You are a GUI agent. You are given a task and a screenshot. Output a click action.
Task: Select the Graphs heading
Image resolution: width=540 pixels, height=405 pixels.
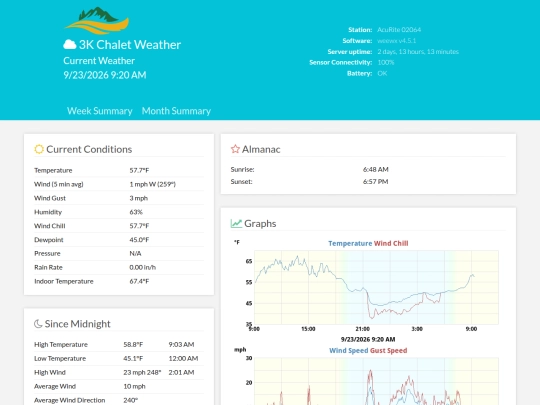point(260,224)
